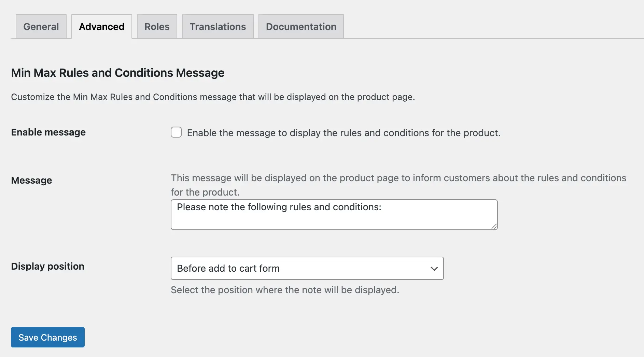Screen dimensions: 644x357
Task: Click the Message row label
Action: 31,180
